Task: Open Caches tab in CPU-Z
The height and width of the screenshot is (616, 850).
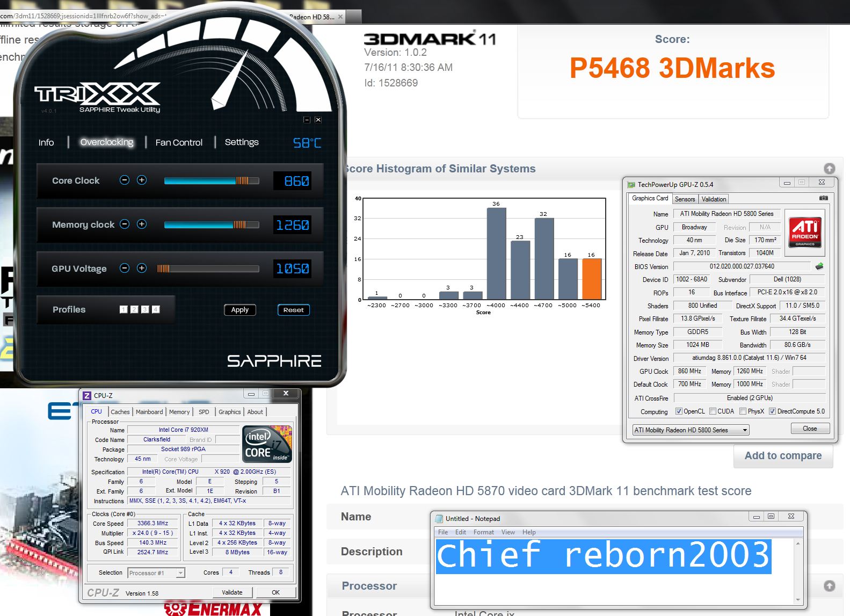Action: [x=120, y=412]
